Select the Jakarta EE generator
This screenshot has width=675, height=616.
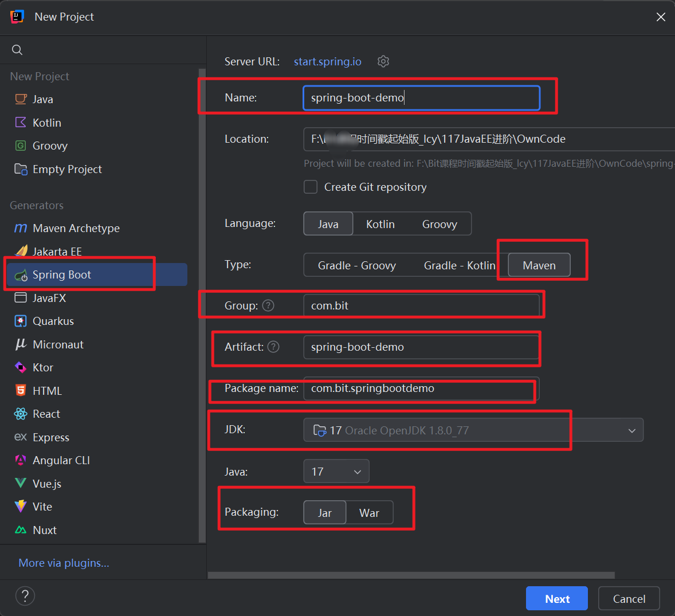(97, 251)
